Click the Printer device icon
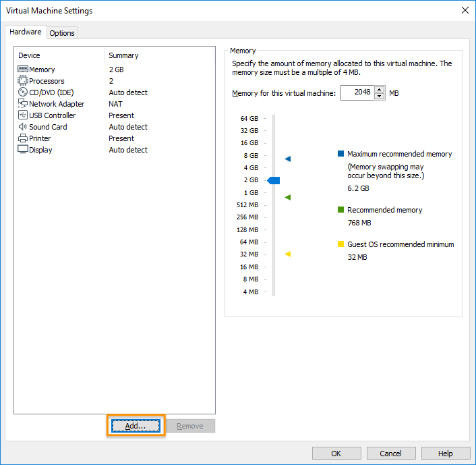 23,138
